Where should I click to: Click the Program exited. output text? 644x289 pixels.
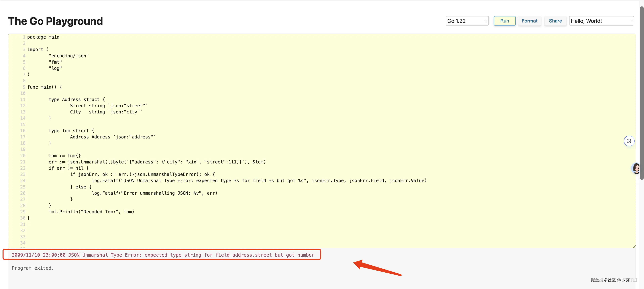(x=33, y=268)
